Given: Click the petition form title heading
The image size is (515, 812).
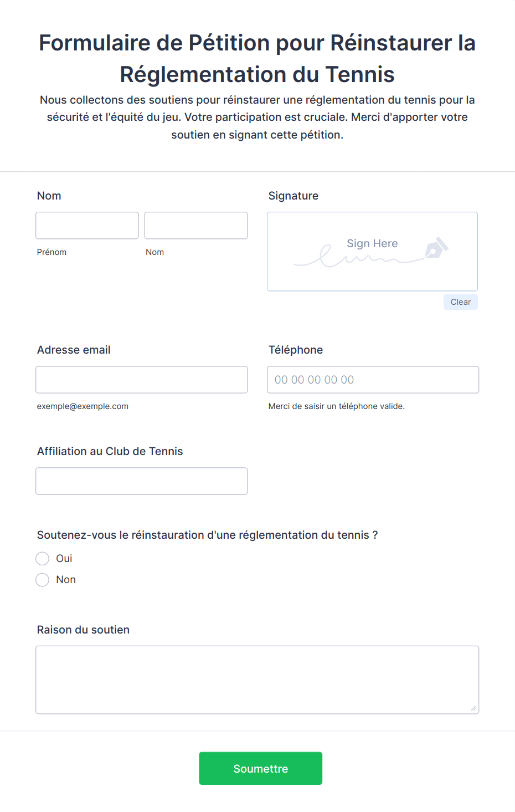Looking at the screenshot, I should pos(257,58).
